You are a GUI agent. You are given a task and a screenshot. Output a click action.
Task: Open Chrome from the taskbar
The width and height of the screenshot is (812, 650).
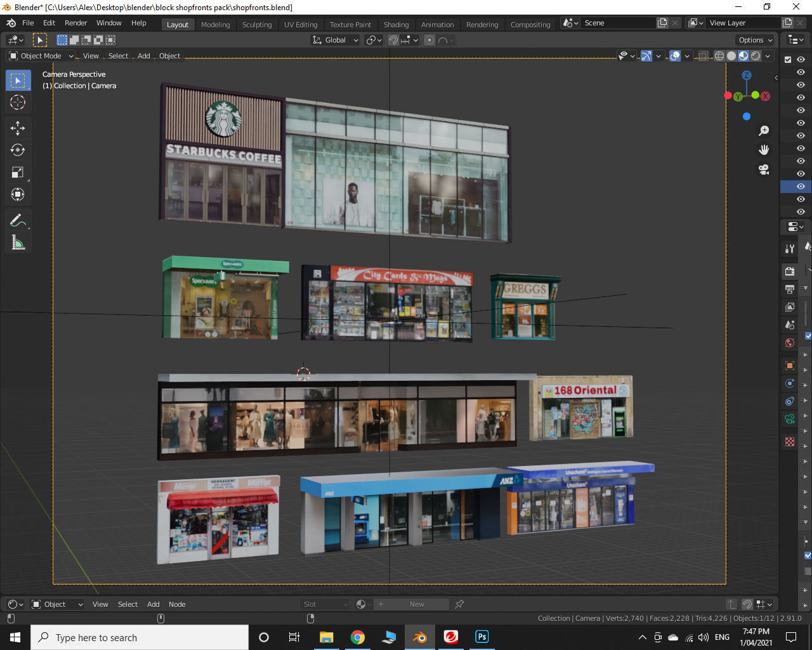[x=358, y=637]
